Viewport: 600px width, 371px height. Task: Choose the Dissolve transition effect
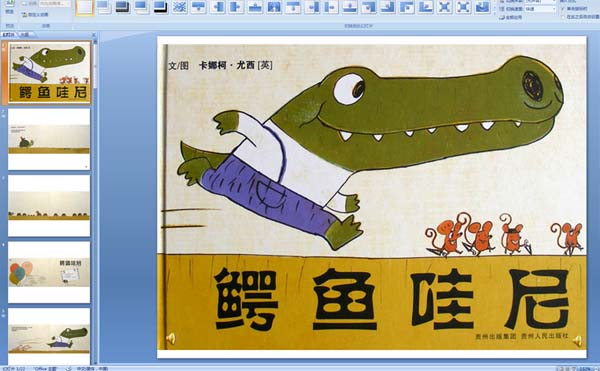click(x=179, y=7)
